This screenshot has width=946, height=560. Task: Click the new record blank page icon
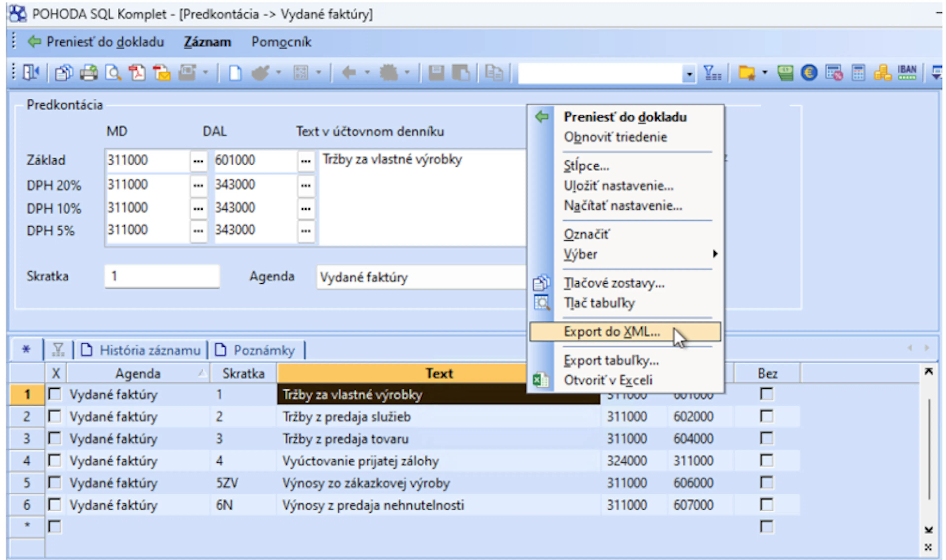point(235,72)
